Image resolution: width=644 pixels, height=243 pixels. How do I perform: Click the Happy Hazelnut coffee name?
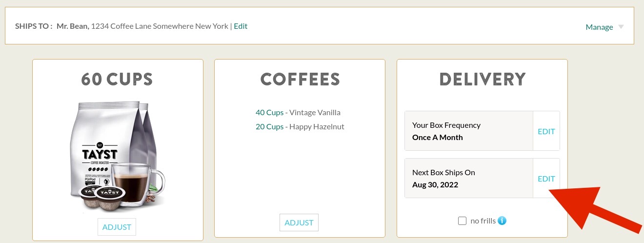[x=317, y=126]
